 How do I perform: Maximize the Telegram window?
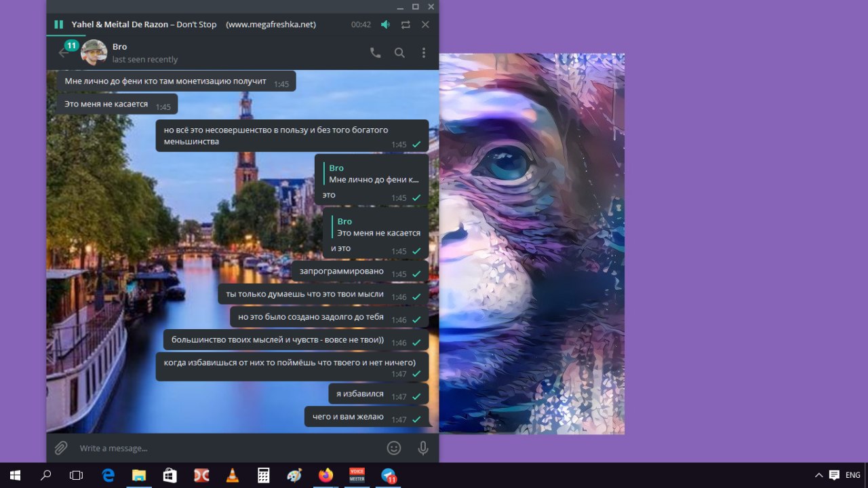tap(416, 6)
